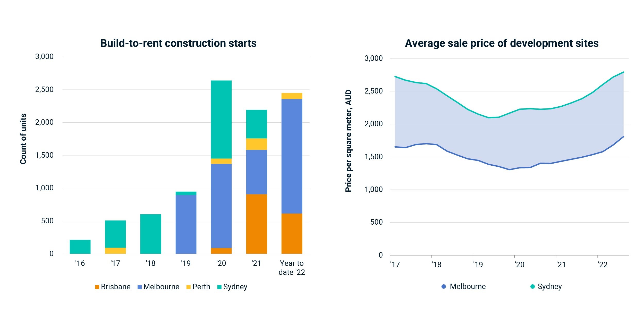The image size is (644, 322).
Task: Click the Perth yellow legend swatch
Action: coord(188,287)
